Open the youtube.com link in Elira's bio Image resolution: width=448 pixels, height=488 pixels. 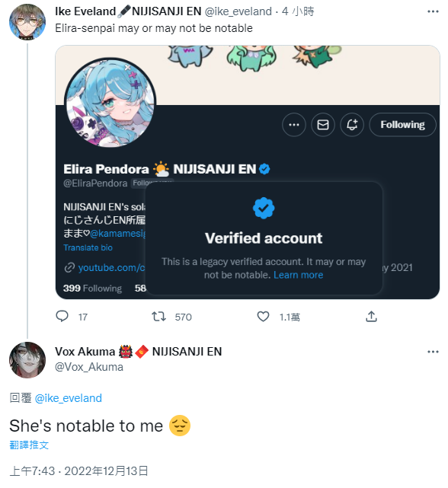[x=111, y=268]
